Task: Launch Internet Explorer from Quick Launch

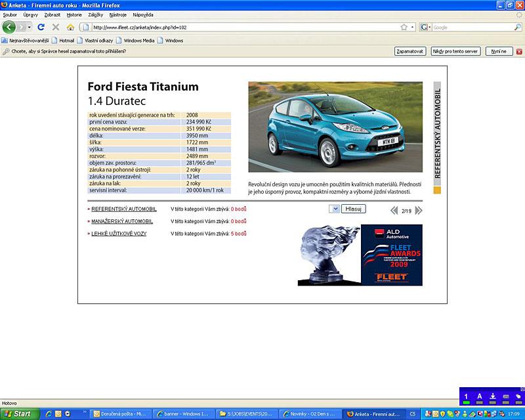Action: click(49, 414)
